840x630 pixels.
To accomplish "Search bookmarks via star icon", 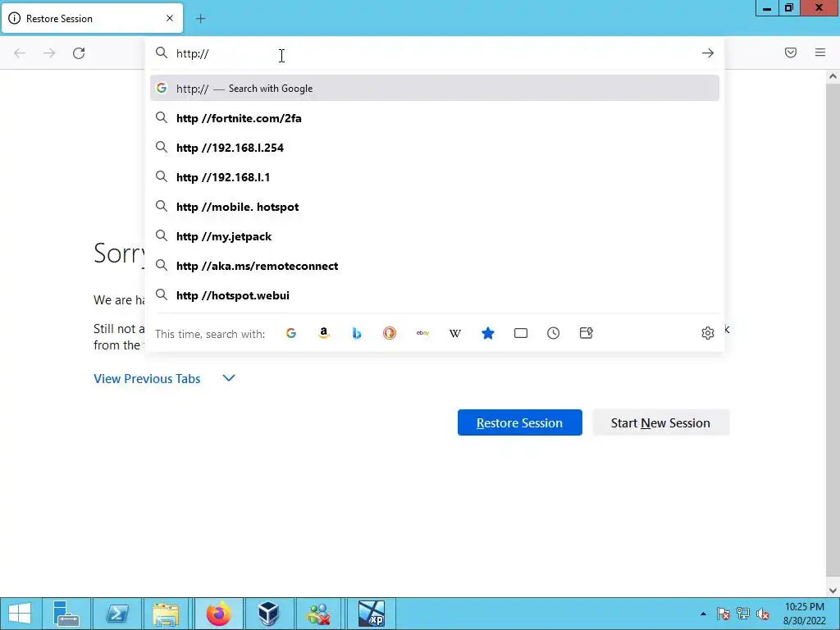I will pyautogui.click(x=487, y=333).
